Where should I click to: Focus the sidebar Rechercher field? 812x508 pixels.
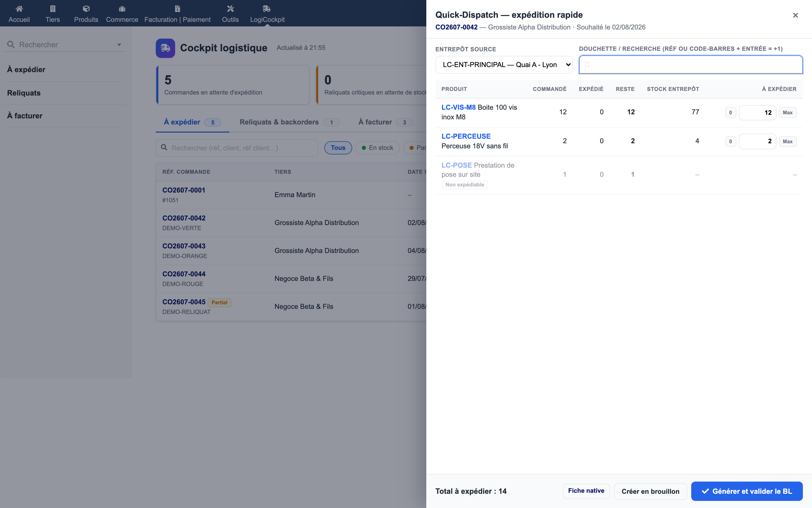point(64,45)
